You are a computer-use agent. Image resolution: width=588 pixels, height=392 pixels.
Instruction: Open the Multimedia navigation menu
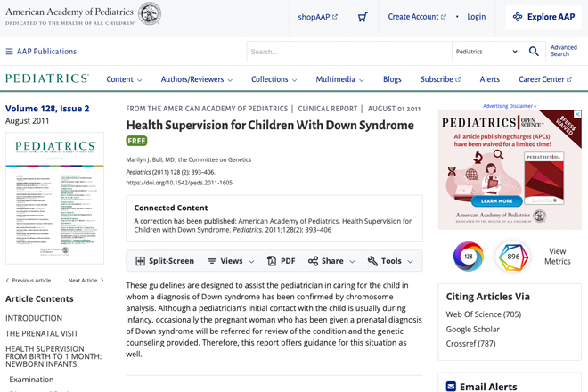339,79
